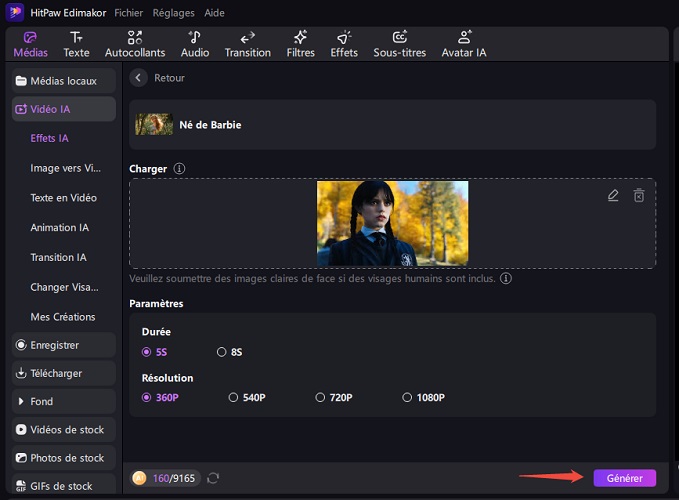
Task: Open the Fichier menu
Action: click(x=128, y=13)
